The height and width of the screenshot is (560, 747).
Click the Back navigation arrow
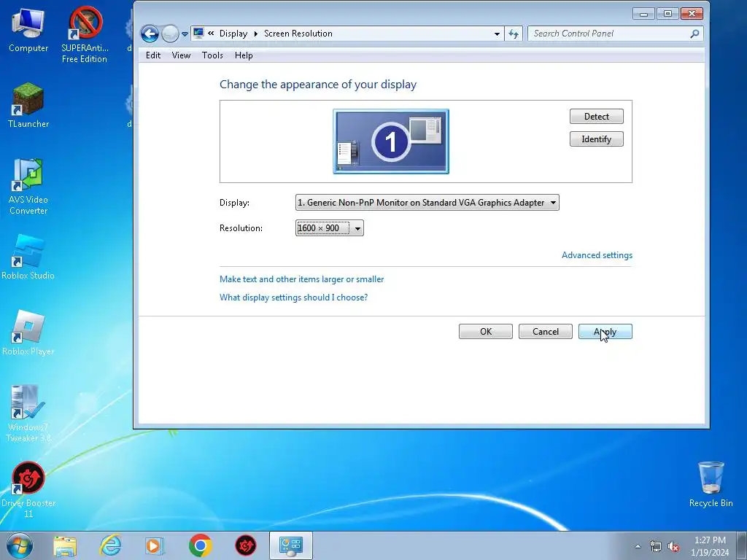coord(150,34)
